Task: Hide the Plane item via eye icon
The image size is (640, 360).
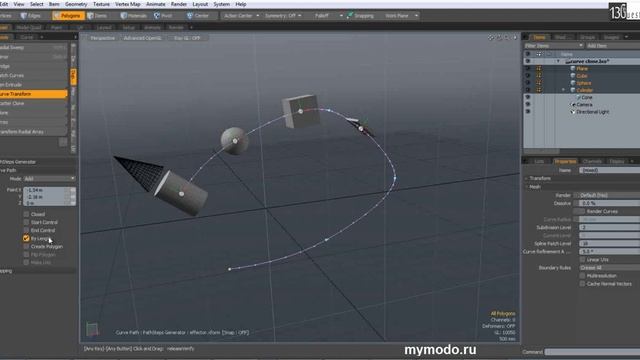Action: [528, 69]
